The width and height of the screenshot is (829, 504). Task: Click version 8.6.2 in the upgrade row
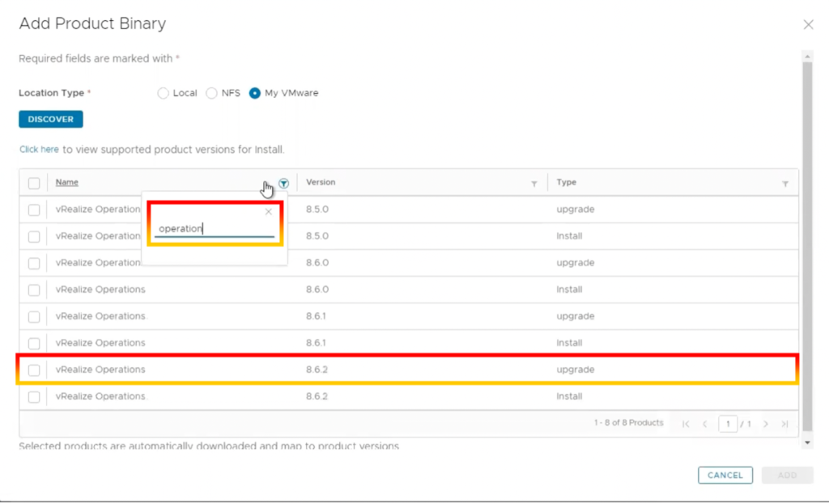(317, 369)
